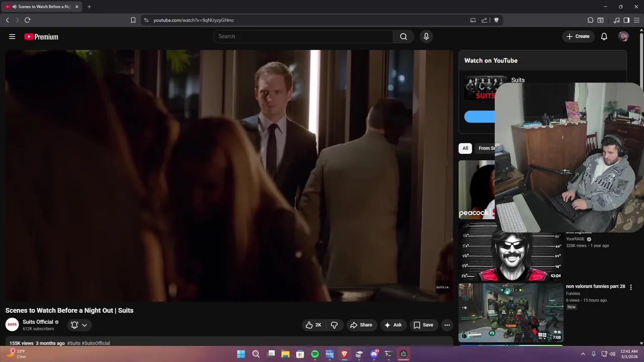Save video to a playlist

click(x=423, y=325)
